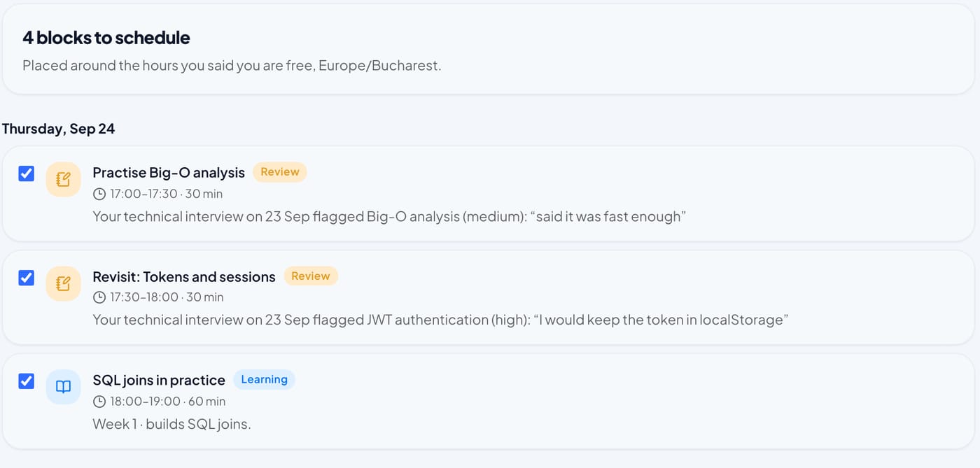Click the clock icon next to 17:30–18:00
The image size is (980, 468).
pyautogui.click(x=99, y=297)
